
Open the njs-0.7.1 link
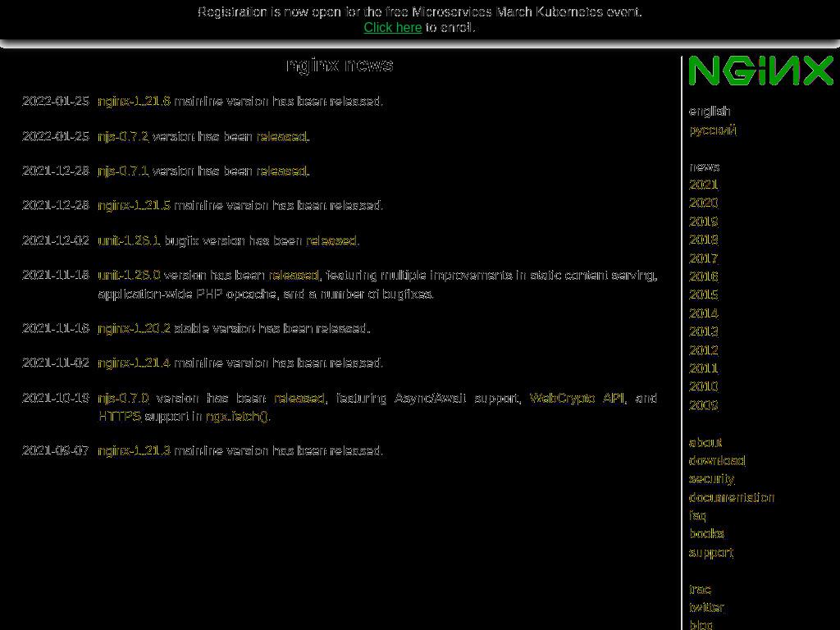point(123,171)
